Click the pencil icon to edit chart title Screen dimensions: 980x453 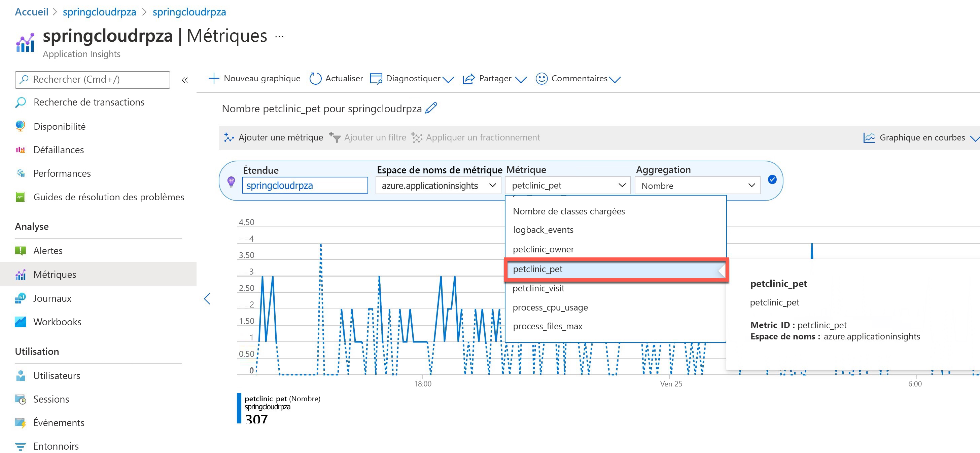tap(431, 108)
